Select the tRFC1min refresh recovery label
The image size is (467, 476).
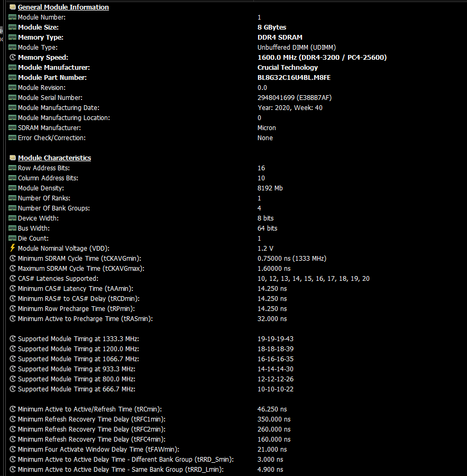coord(91,419)
